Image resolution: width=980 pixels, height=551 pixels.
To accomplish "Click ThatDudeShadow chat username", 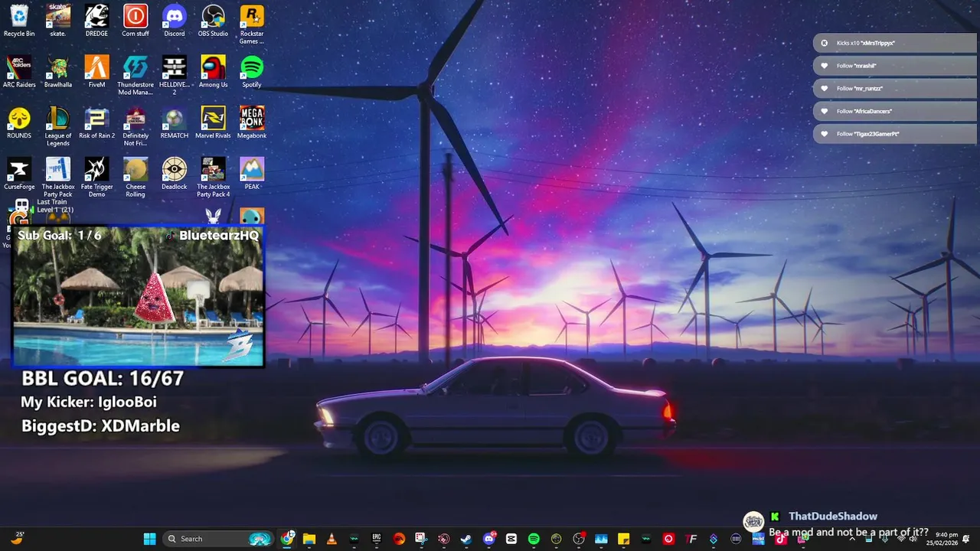I will [x=833, y=517].
